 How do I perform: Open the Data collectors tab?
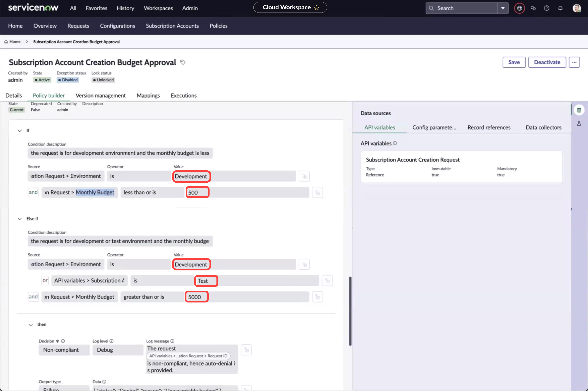pos(543,128)
